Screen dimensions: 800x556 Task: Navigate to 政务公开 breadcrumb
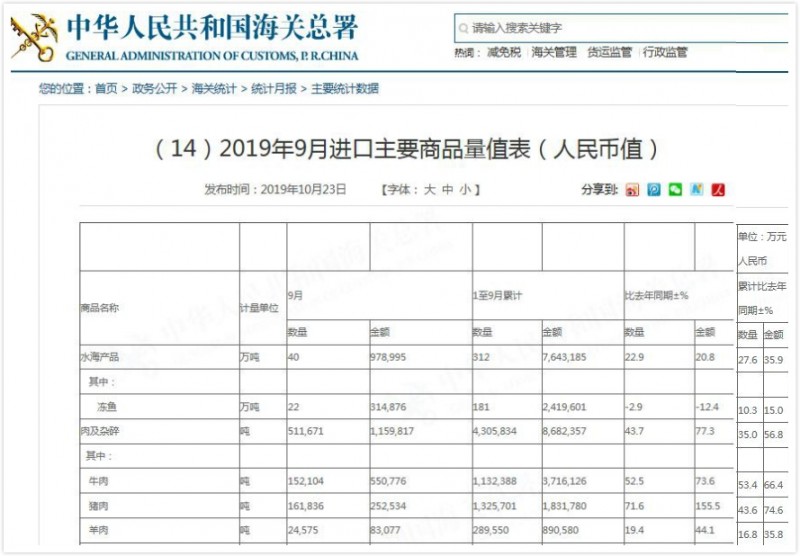(x=154, y=89)
